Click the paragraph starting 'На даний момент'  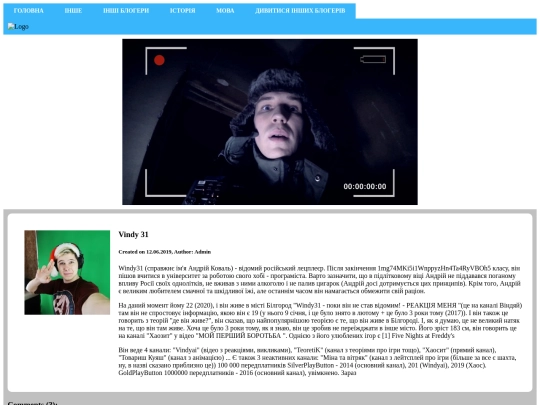pos(320,320)
